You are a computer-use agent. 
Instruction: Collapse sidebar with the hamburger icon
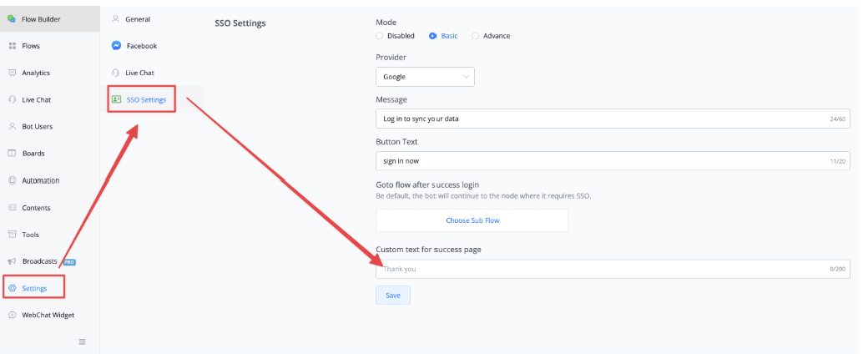[82, 341]
